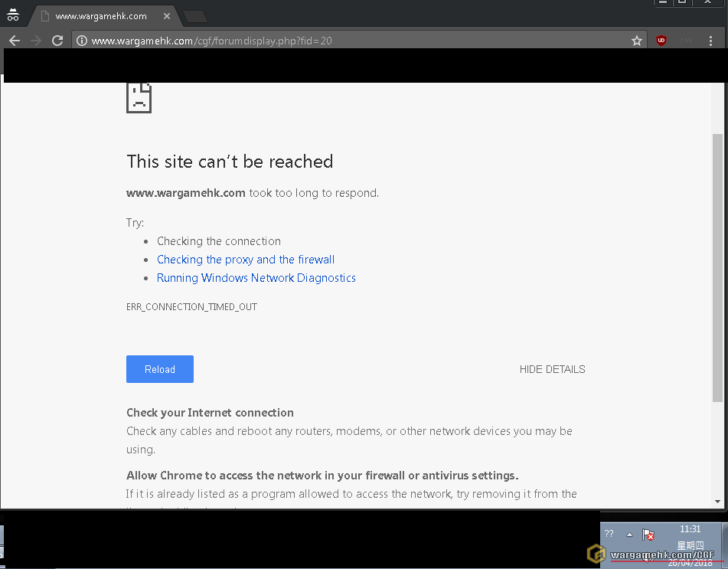Bookmark this page with the star icon
The image size is (728, 569).
pos(636,41)
